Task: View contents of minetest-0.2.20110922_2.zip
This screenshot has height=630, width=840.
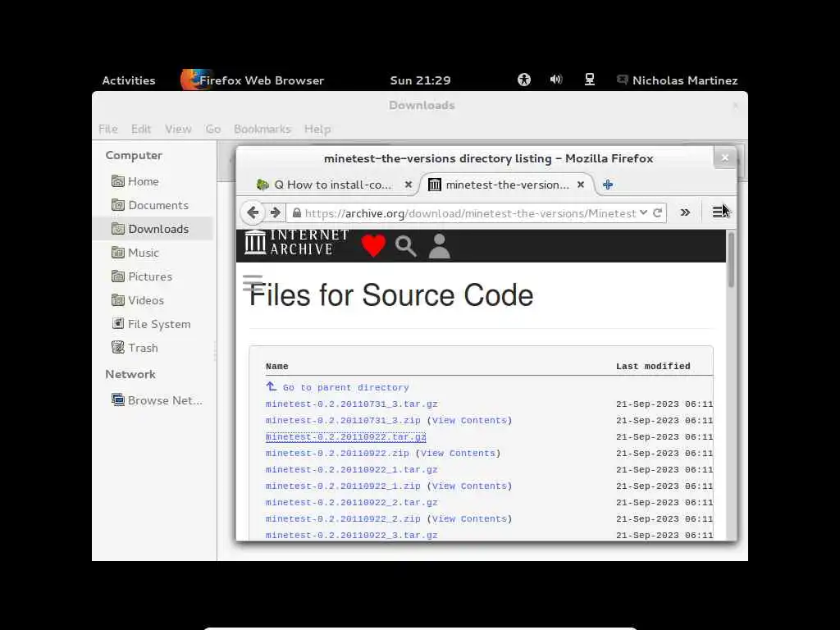Action: click(469, 519)
